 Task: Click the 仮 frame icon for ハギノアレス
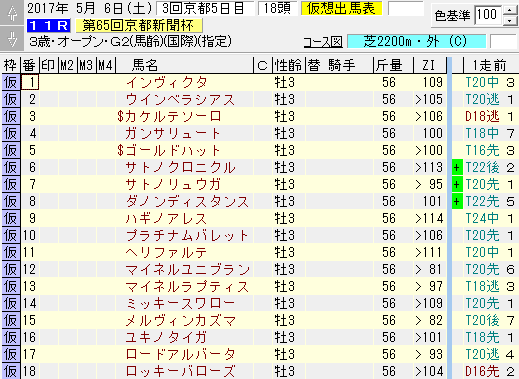click(x=11, y=218)
